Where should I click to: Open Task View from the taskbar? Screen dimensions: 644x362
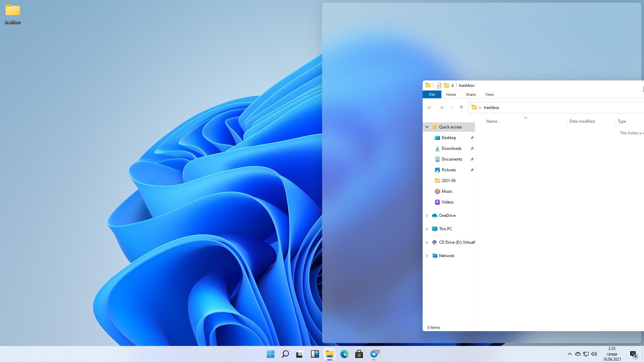[x=300, y=354]
